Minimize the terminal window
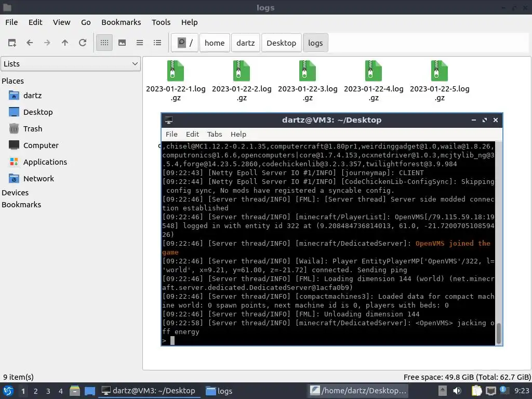This screenshot has height=399, width=532. coord(474,120)
